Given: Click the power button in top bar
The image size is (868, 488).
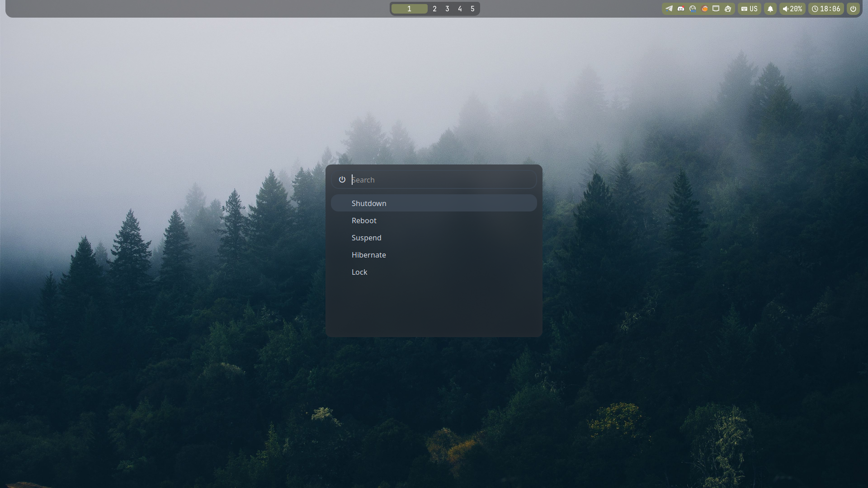Looking at the screenshot, I should pyautogui.click(x=853, y=9).
